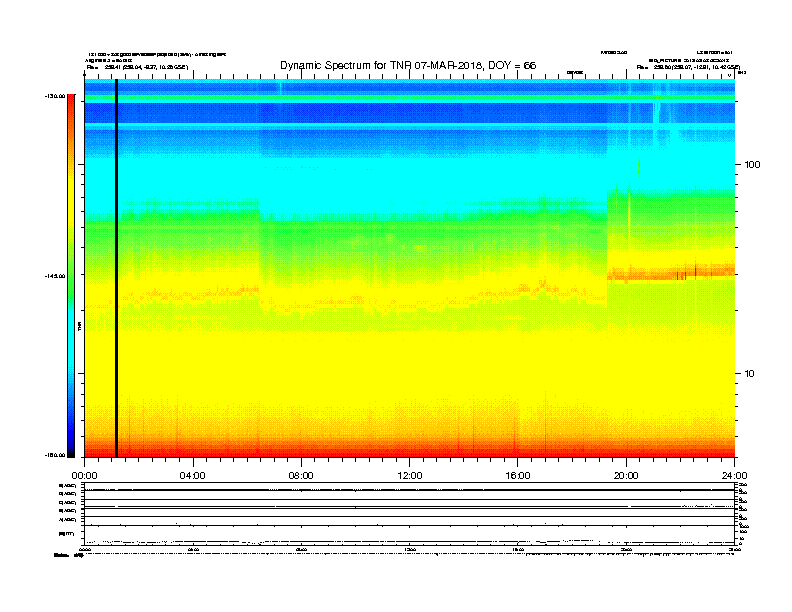Viewport: 792px width, 612px height.
Task: Click the top color scale value label
Action: coord(55,96)
